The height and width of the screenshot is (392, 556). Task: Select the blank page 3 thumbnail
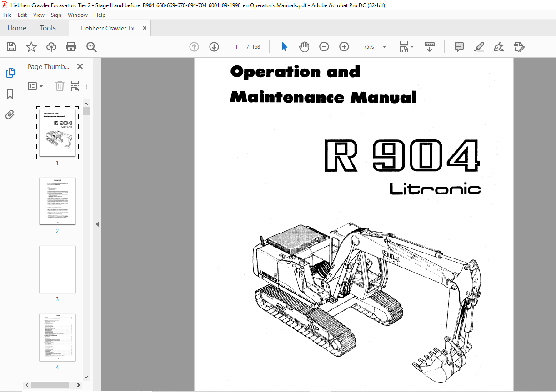pos(57,269)
